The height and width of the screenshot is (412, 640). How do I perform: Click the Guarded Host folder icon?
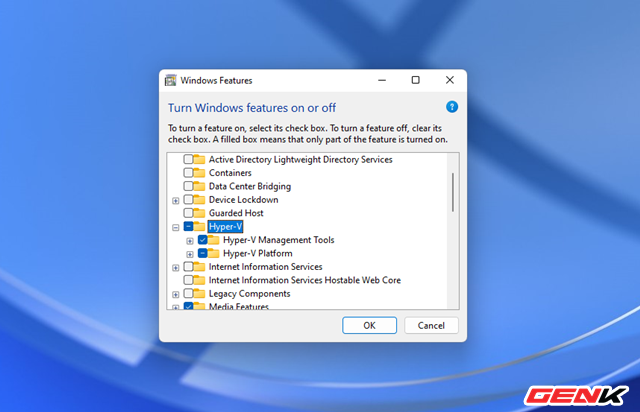point(199,213)
